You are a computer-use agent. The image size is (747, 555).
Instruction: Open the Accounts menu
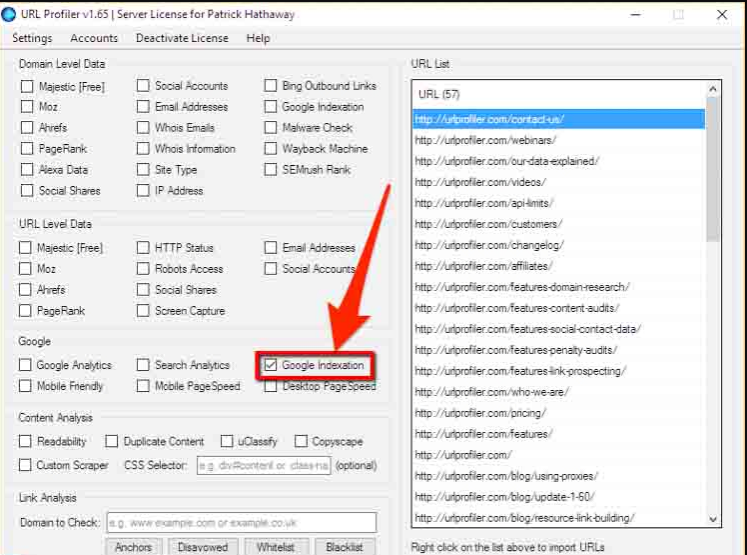[94, 38]
